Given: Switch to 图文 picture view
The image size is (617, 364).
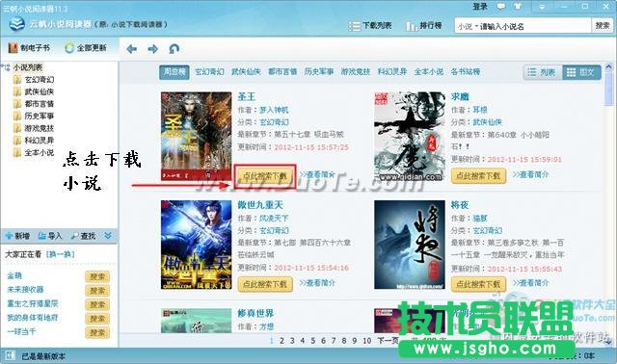Looking at the screenshot, I should (581, 72).
